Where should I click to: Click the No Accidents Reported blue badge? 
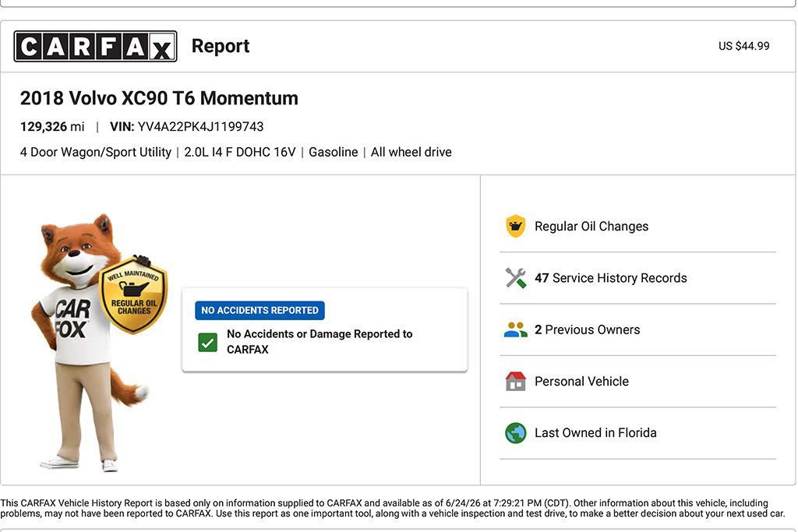(x=260, y=310)
